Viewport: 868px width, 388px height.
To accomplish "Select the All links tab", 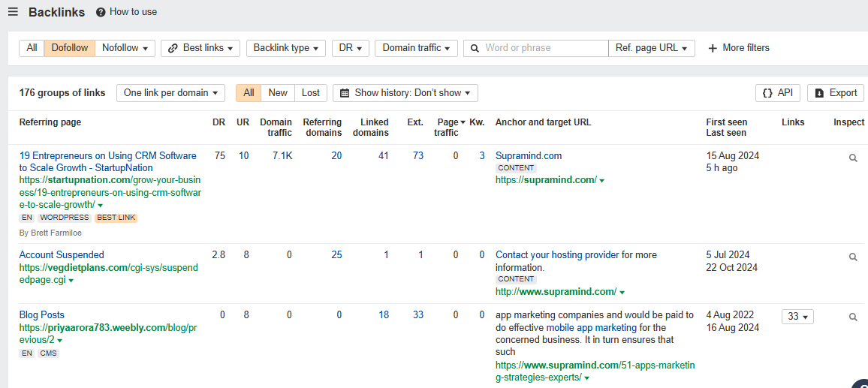I will click(249, 93).
